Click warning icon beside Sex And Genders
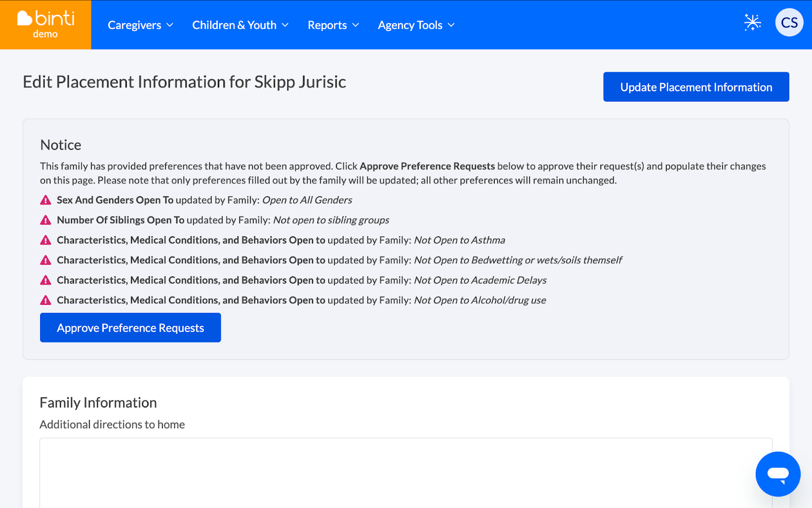The height and width of the screenshot is (508, 812). [46, 200]
